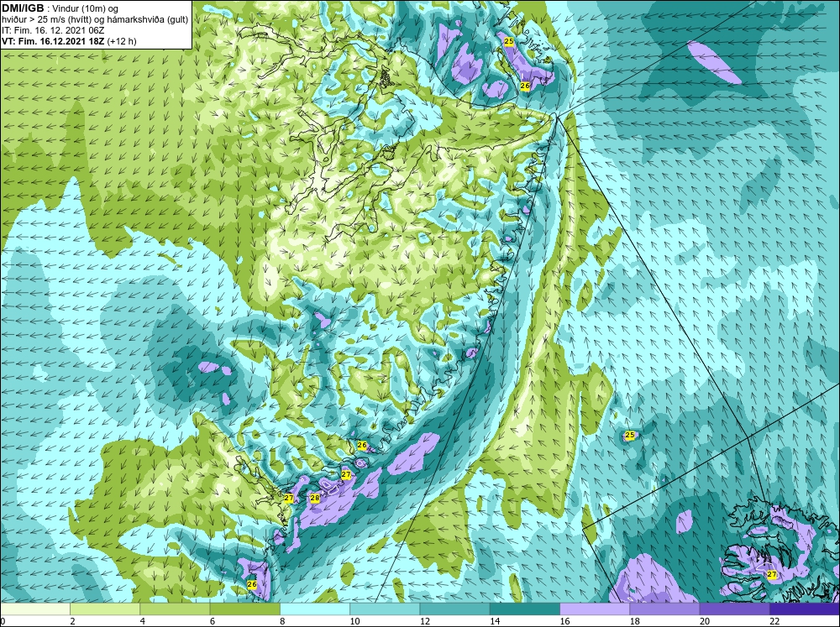840x627 pixels.
Task: Pick the 14–16 m/s dark teal legend swatch
Action: coord(525,609)
